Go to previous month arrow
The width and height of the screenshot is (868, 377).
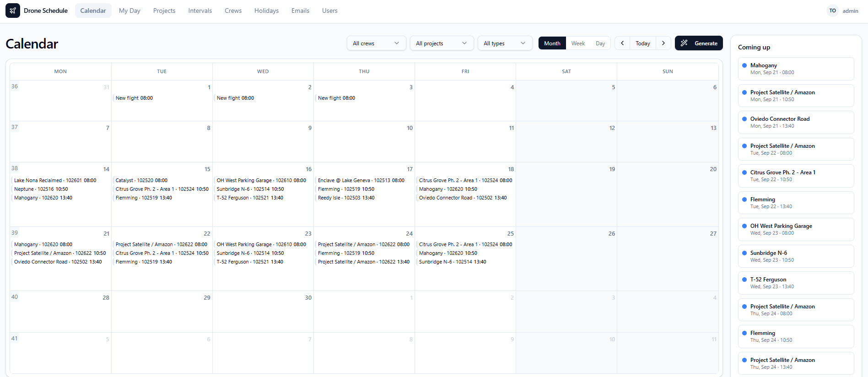pos(622,43)
